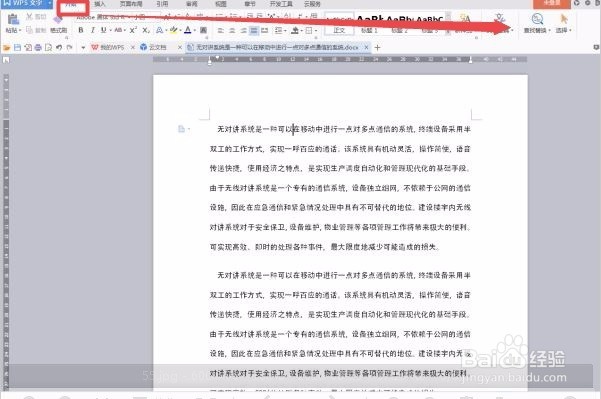This screenshot has width=601, height=399.
Task: Apply the 标题 2 (Heading 2) style
Action: point(399,25)
